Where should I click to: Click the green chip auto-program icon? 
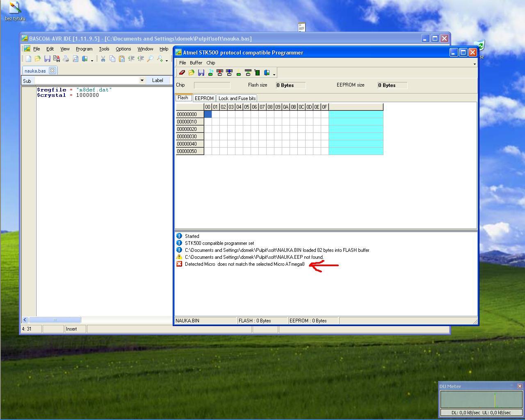[x=257, y=73]
